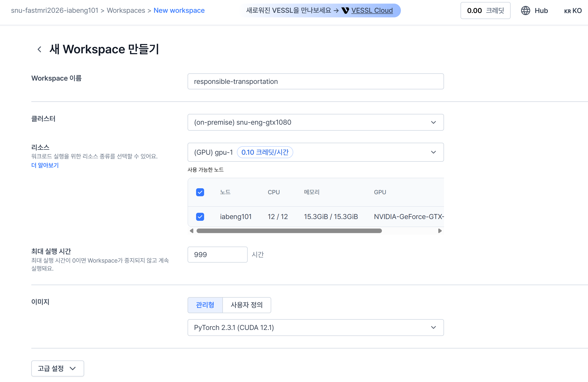Click the Hub text link
Image resolution: width=588 pixels, height=382 pixels.
[541, 11]
